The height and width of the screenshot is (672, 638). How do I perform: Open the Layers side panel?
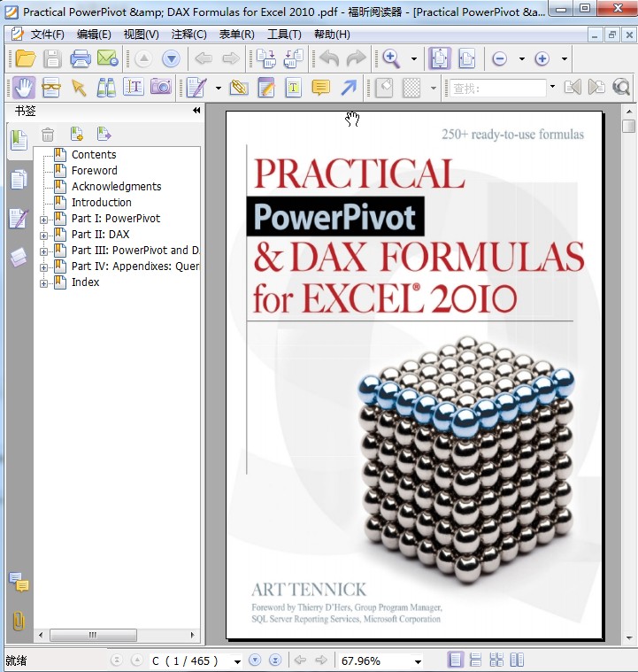click(x=19, y=257)
